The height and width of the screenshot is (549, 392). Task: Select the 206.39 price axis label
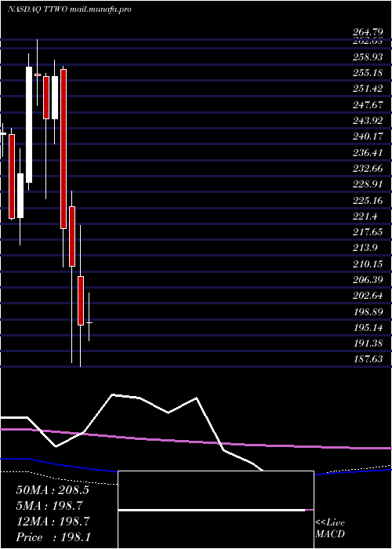pos(368,280)
